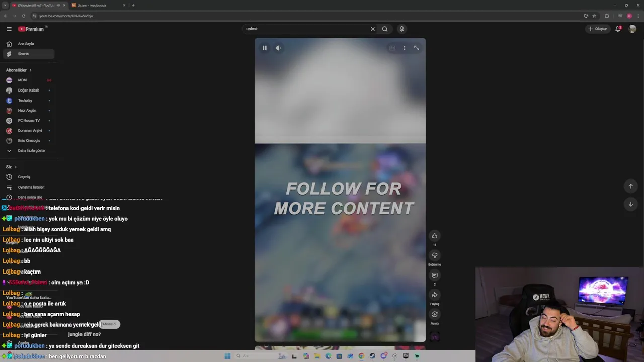
Task: Submit search with magnifier icon
Action: [x=385, y=29]
